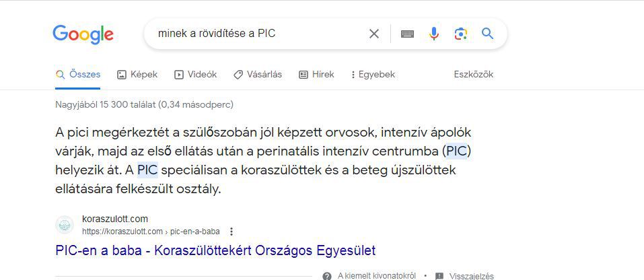Clear the search query with X icon
Image resolution: width=644 pixels, height=280 pixels.
click(x=374, y=34)
